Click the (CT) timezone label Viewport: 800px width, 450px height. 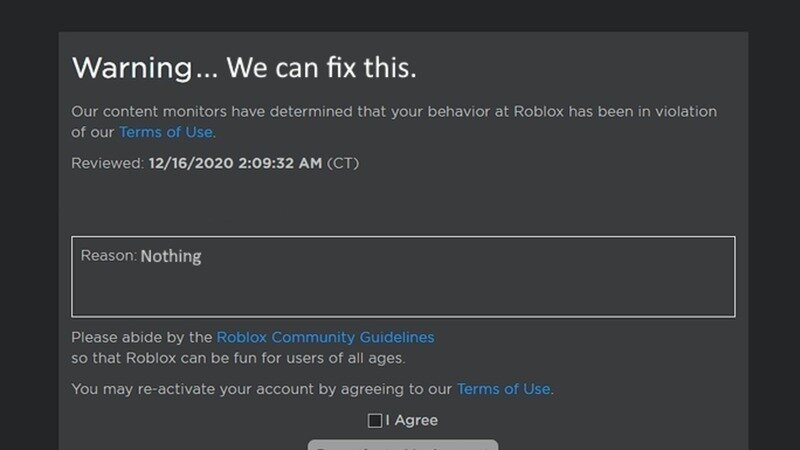tap(342, 163)
